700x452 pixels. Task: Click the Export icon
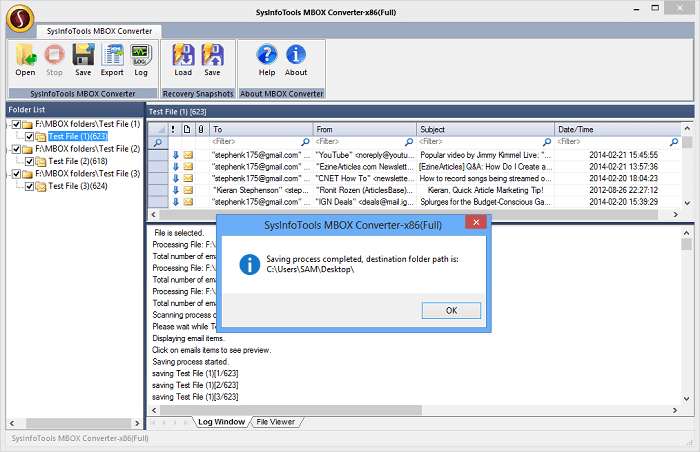point(112,55)
